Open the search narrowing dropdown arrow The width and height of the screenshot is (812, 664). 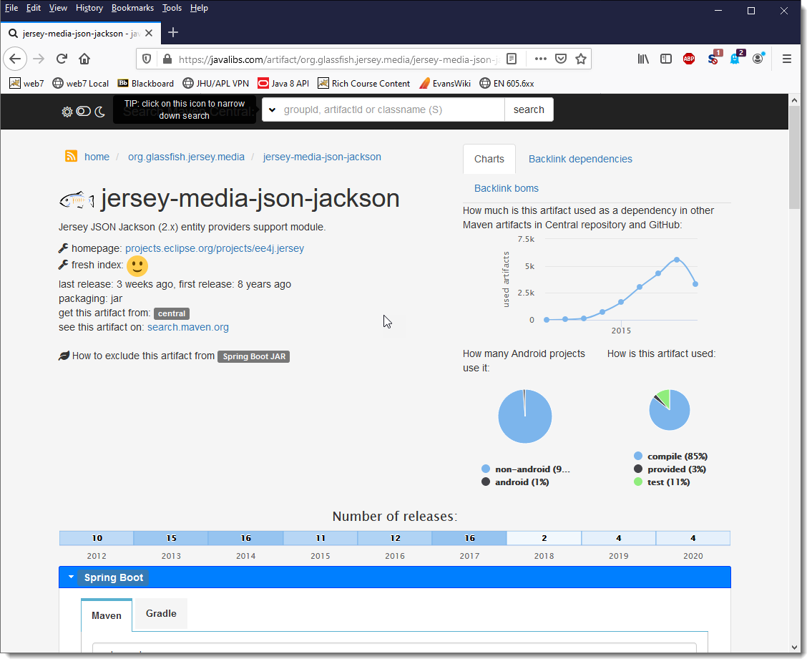[x=273, y=109]
